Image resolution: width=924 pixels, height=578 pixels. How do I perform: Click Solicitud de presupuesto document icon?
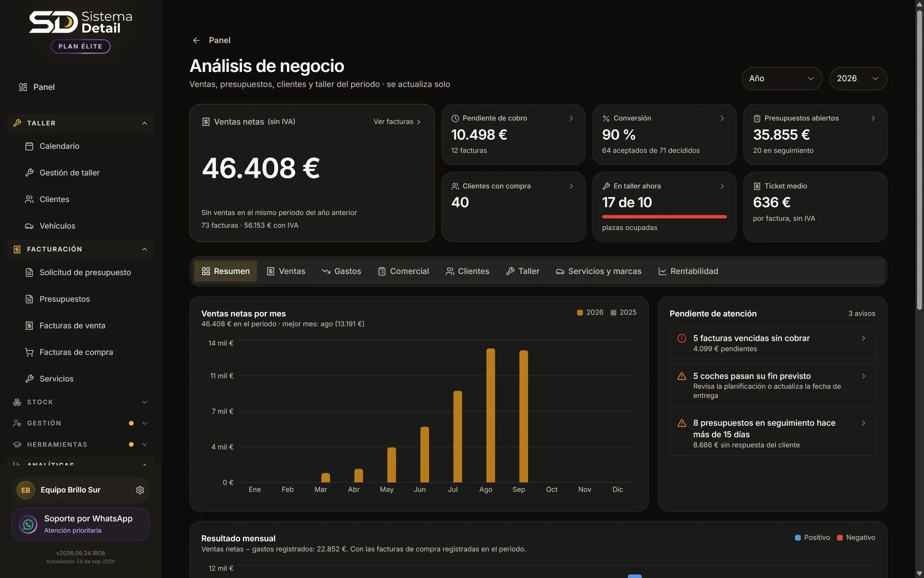[29, 272]
